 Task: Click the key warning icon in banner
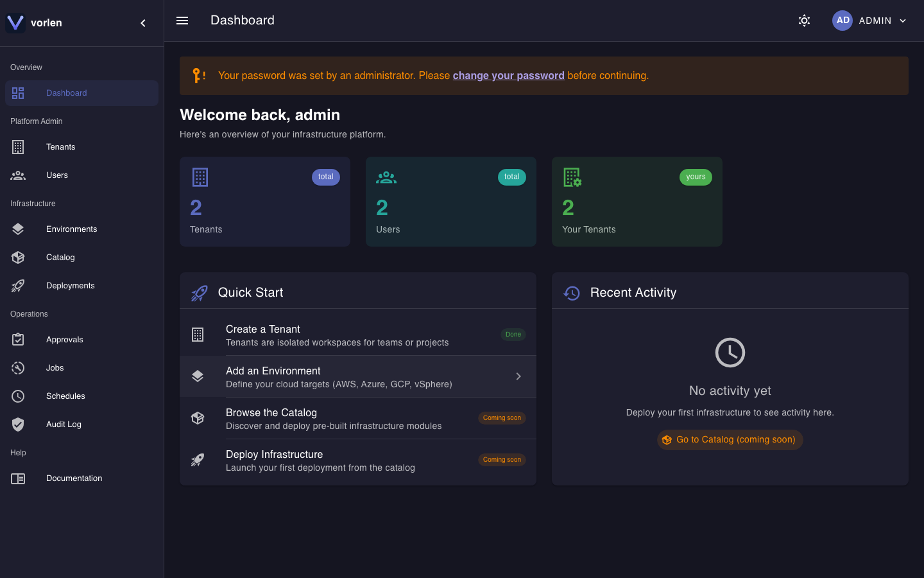[x=199, y=76]
